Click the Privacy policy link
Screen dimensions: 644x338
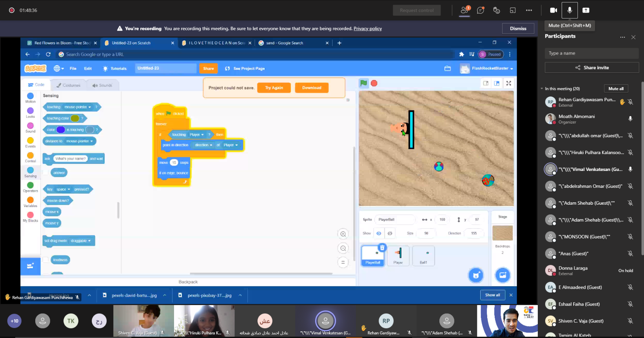pos(368,29)
